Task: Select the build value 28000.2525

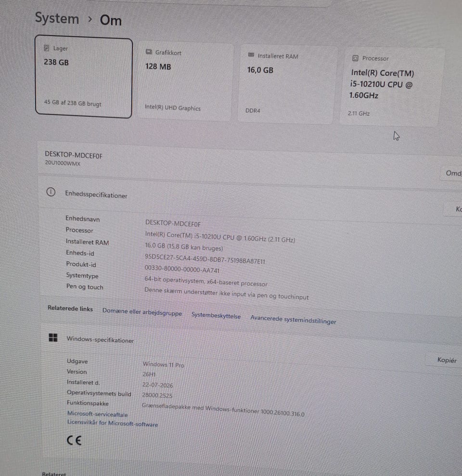Action: tap(157, 395)
